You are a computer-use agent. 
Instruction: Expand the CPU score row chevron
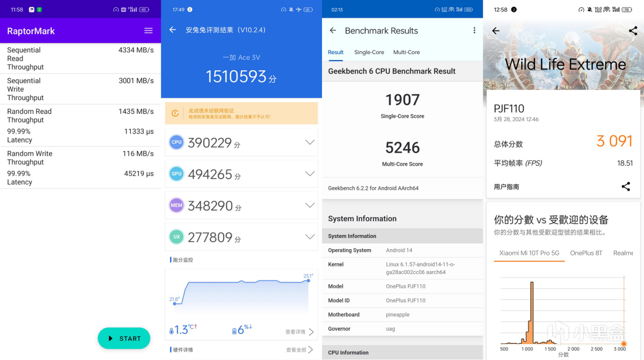click(310, 142)
